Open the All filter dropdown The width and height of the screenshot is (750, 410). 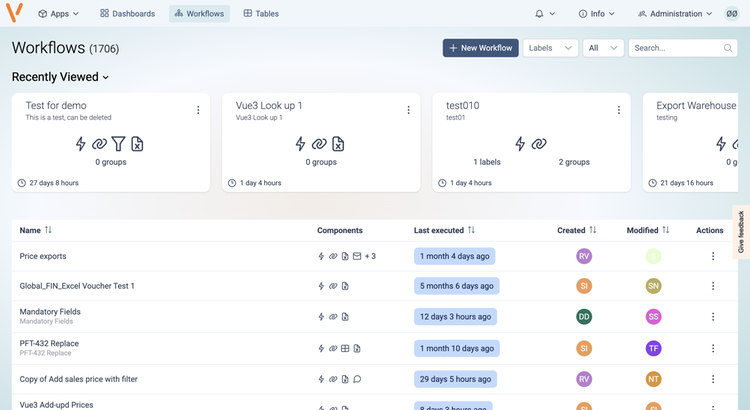pyautogui.click(x=603, y=48)
